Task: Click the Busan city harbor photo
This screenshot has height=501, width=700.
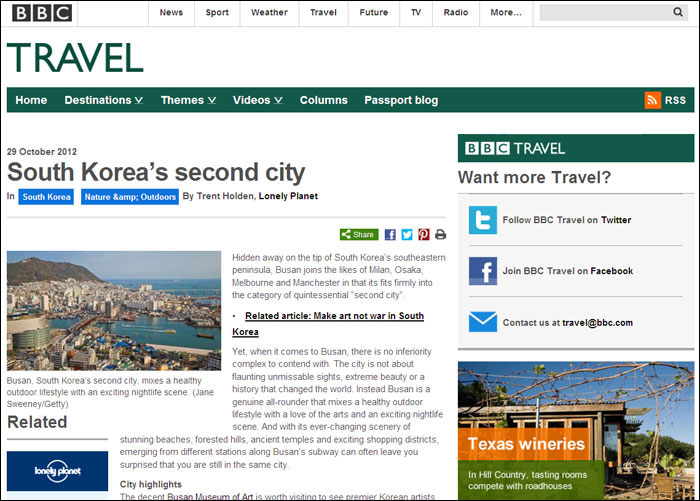Action: tap(114, 310)
